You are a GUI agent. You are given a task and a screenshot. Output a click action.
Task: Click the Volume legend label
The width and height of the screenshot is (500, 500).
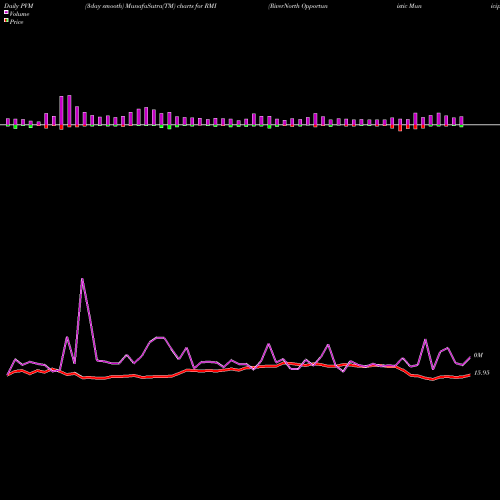(19, 14)
